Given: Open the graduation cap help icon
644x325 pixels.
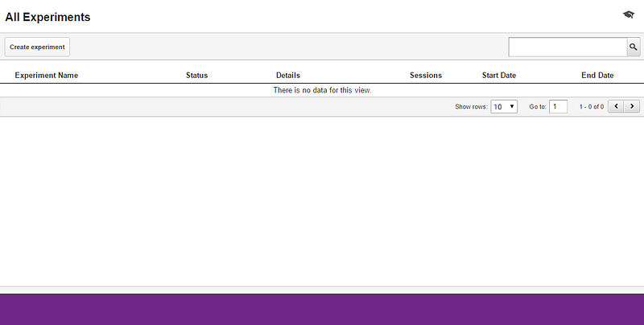Looking at the screenshot, I should (629, 14).
